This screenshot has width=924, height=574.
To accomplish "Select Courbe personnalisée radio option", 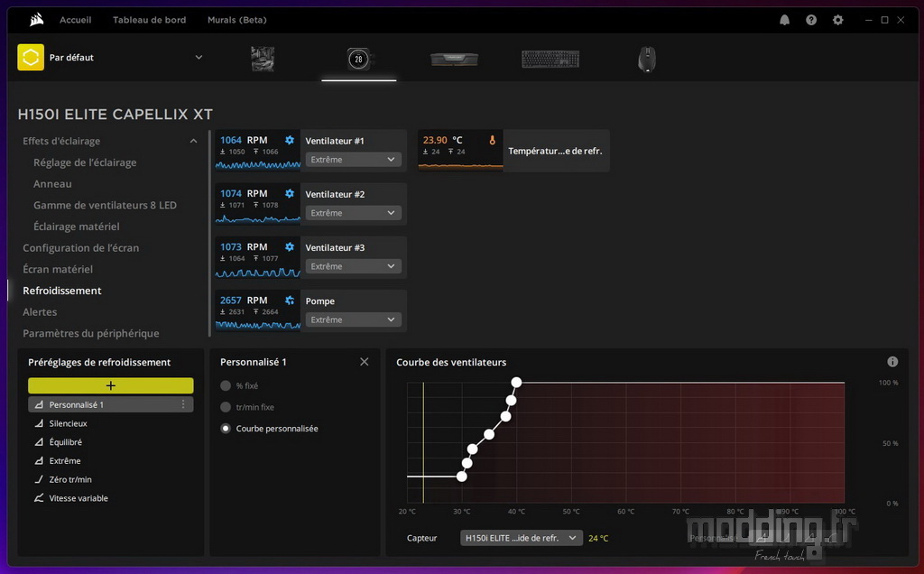I will [225, 429].
